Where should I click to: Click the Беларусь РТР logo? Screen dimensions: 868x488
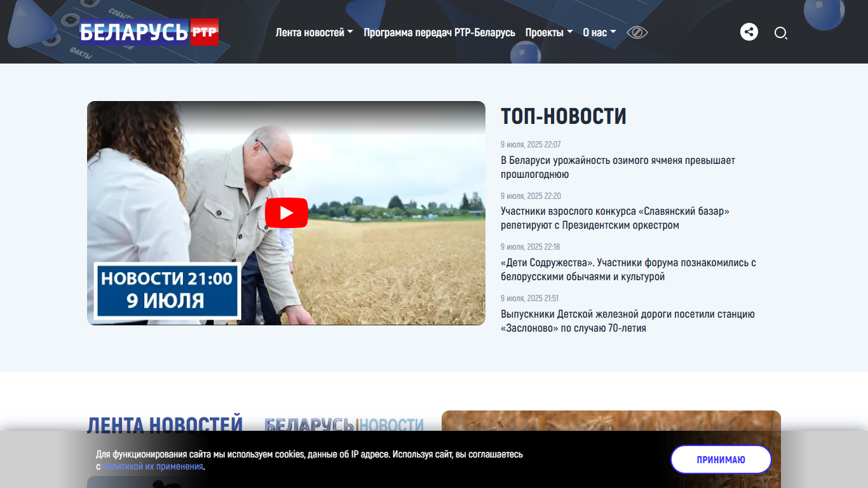(149, 32)
